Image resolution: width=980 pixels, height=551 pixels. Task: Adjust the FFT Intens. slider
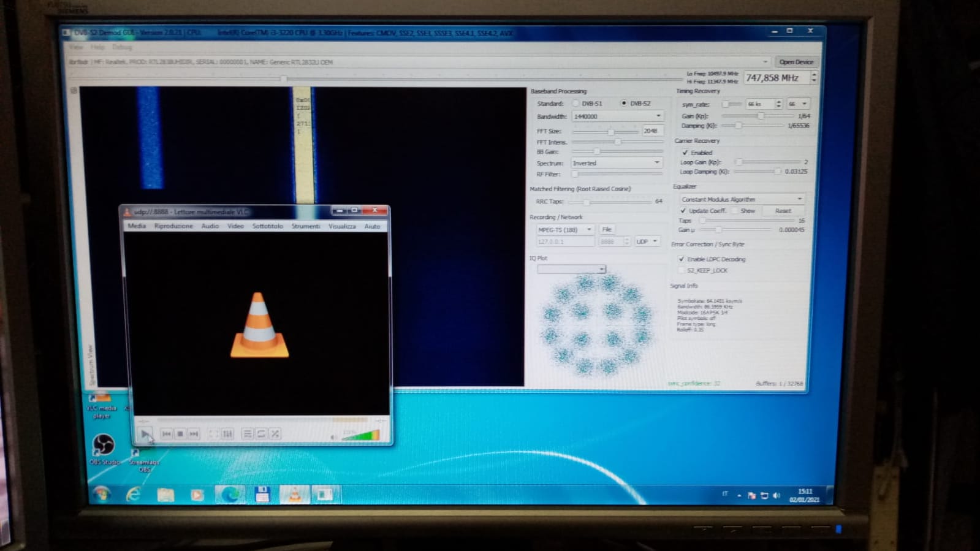pyautogui.click(x=617, y=142)
